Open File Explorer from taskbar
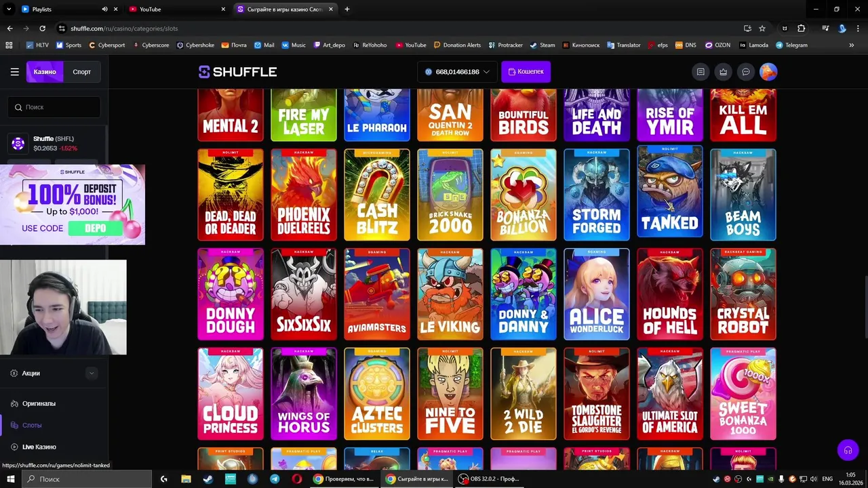This screenshot has height=488, width=868. [186, 479]
